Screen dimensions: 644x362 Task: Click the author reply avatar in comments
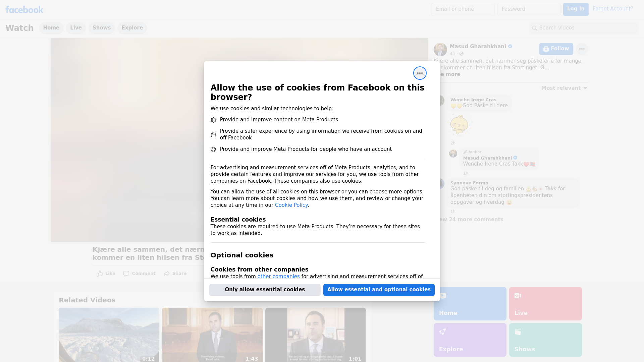point(453,154)
